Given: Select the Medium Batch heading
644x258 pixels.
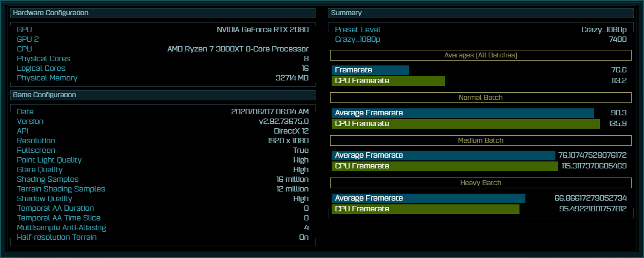Looking at the screenshot, I should coord(480,141).
